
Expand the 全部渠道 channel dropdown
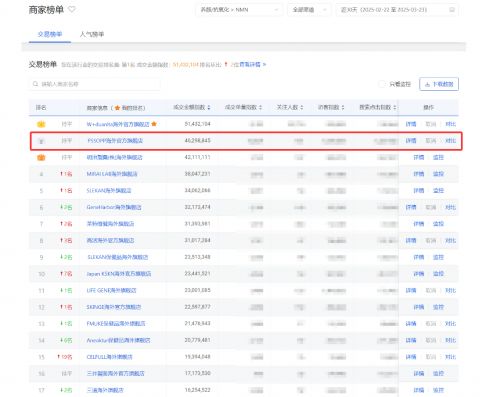309,10
